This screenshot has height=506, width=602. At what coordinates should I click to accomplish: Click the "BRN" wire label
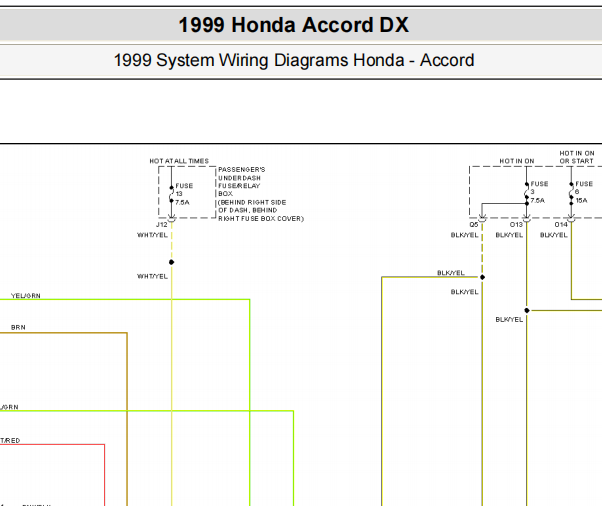[x=18, y=327]
